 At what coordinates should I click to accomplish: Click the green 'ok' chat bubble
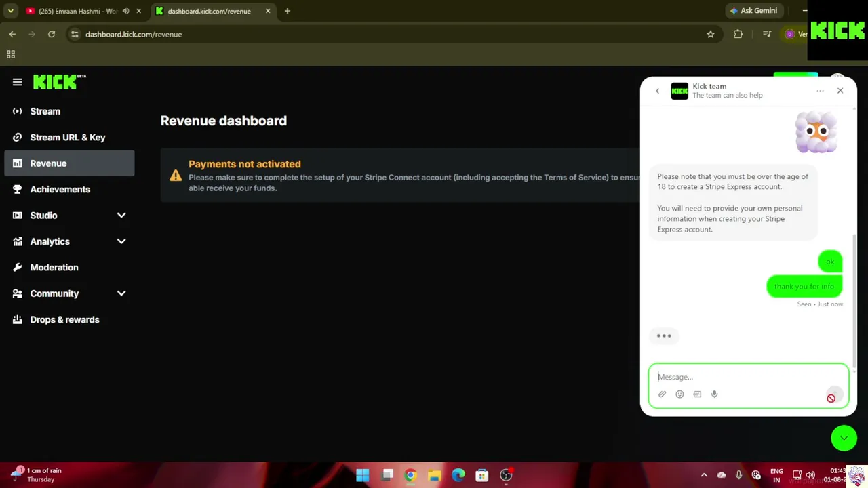pyautogui.click(x=830, y=262)
